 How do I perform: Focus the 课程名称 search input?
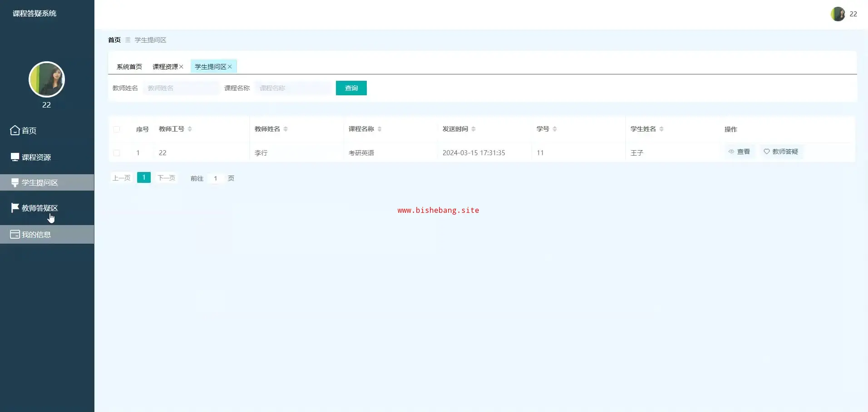click(293, 88)
